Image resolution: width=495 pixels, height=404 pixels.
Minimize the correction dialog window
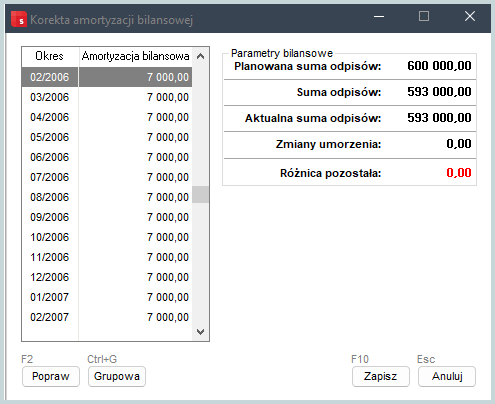[x=379, y=16]
